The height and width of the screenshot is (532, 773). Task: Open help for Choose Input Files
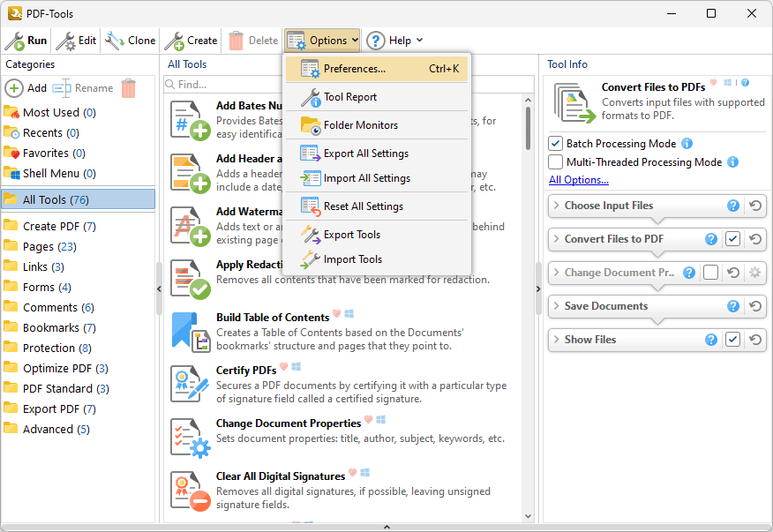pyautogui.click(x=733, y=206)
